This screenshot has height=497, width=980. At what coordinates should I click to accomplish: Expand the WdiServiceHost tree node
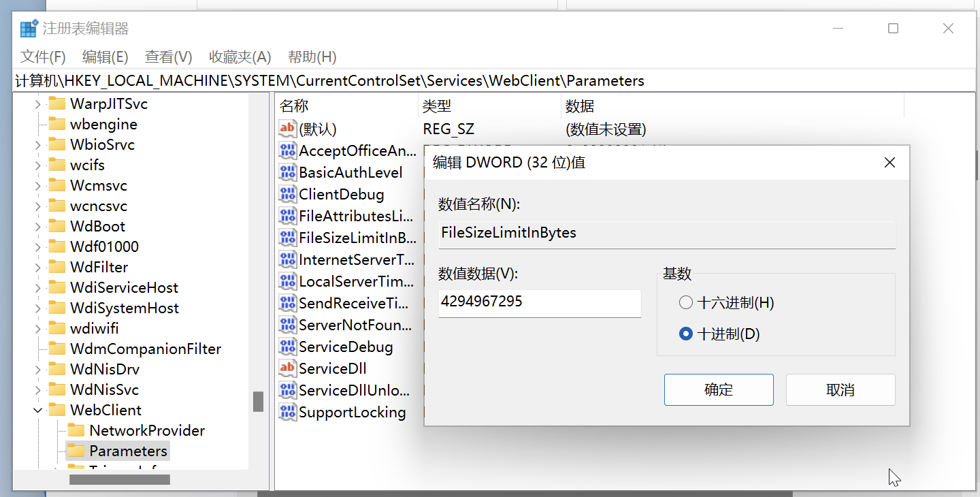click(x=37, y=287)
